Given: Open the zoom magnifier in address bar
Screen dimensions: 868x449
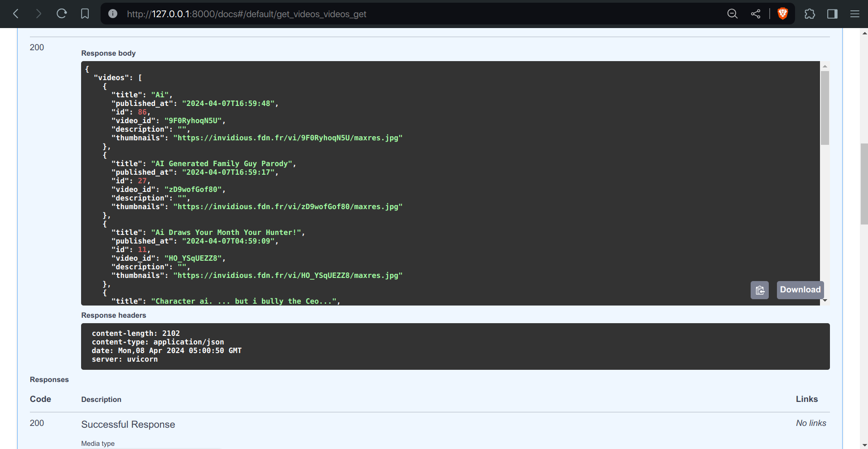Looking at the screenshot, I should [733, 14].
